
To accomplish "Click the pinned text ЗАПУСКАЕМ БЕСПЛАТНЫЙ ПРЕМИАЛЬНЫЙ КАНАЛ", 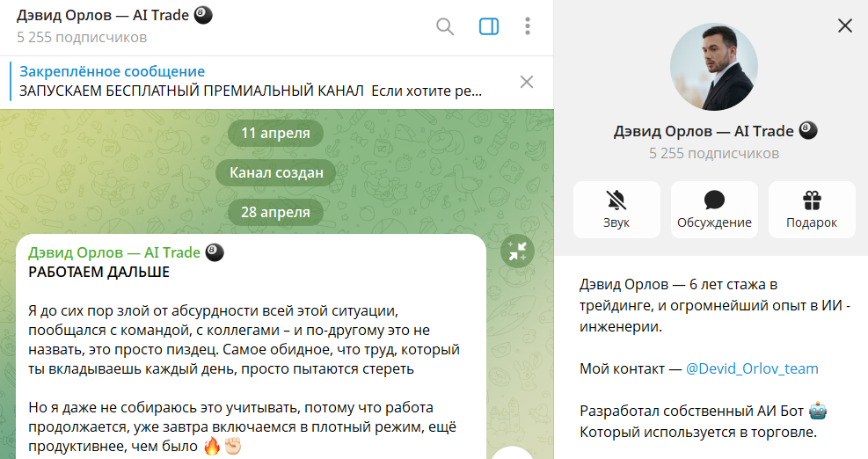I will point(192,91).
